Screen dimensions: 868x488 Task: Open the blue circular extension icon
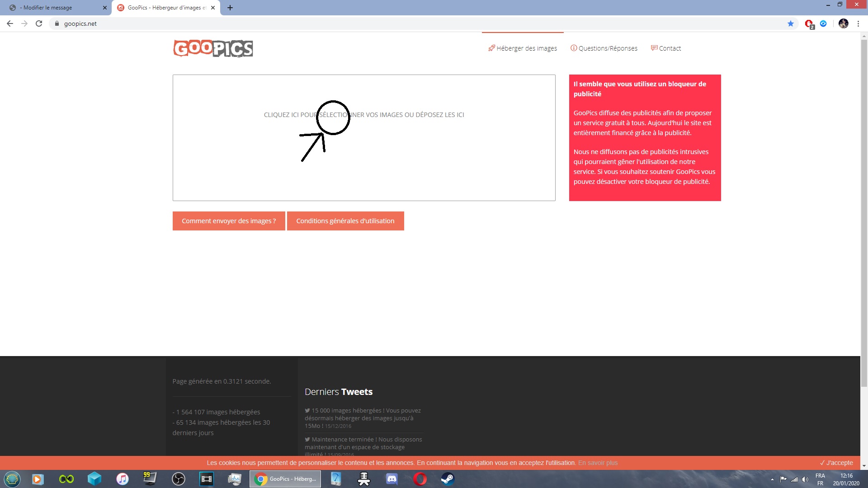coord(823,23)
